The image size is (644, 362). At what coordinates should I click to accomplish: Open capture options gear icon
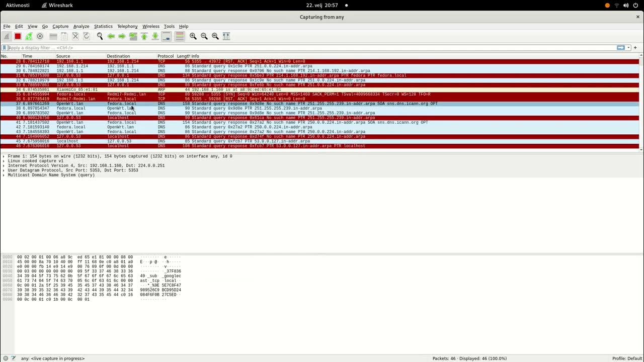(40, 36)
